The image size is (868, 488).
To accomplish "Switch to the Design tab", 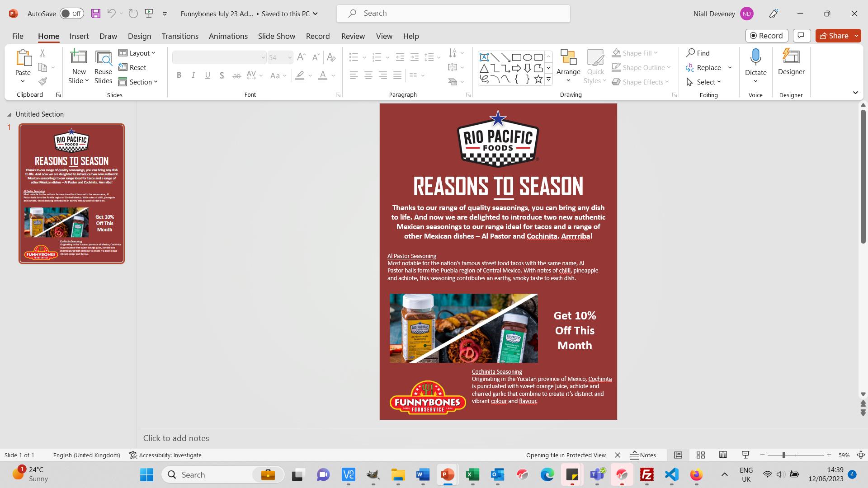I will [139, 36].
